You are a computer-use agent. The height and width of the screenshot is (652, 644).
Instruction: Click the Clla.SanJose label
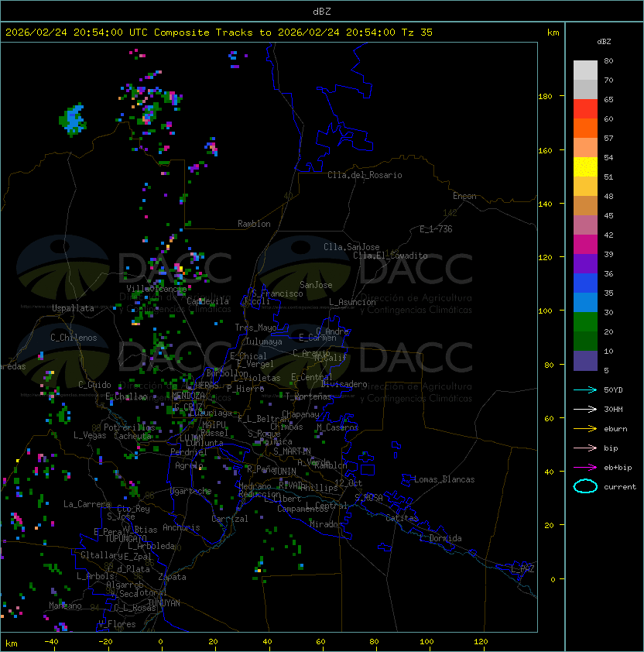coord(351,247)
